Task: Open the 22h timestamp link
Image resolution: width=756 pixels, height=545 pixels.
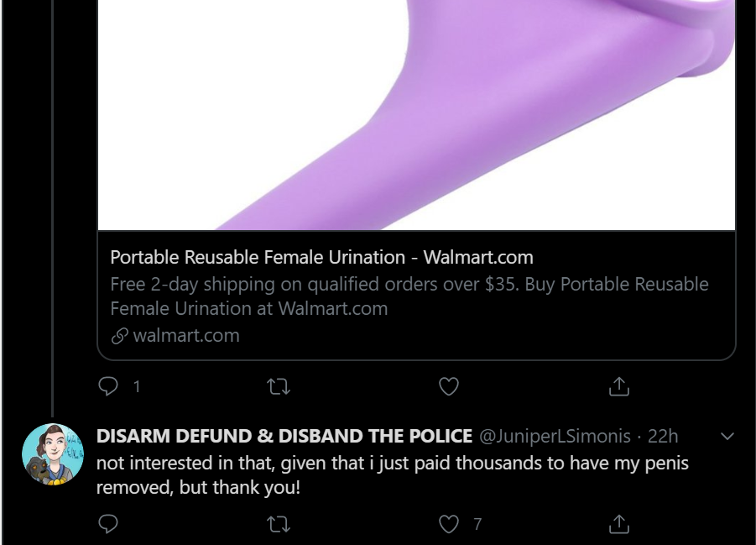Action: 663,436
